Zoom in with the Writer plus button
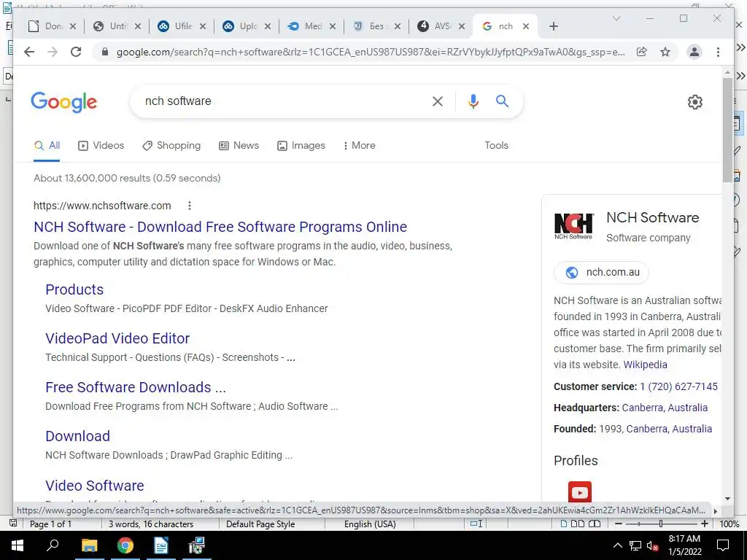Viewport: 747px width, 560px height. tap(704, 524)
